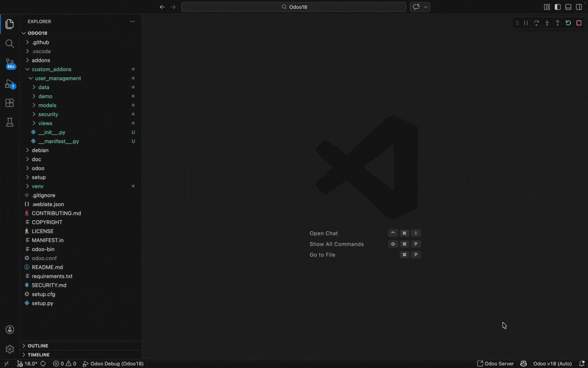Click Odoo Debug (Odoo18) in status bar

pyautogui.click(x=113, y=364)
